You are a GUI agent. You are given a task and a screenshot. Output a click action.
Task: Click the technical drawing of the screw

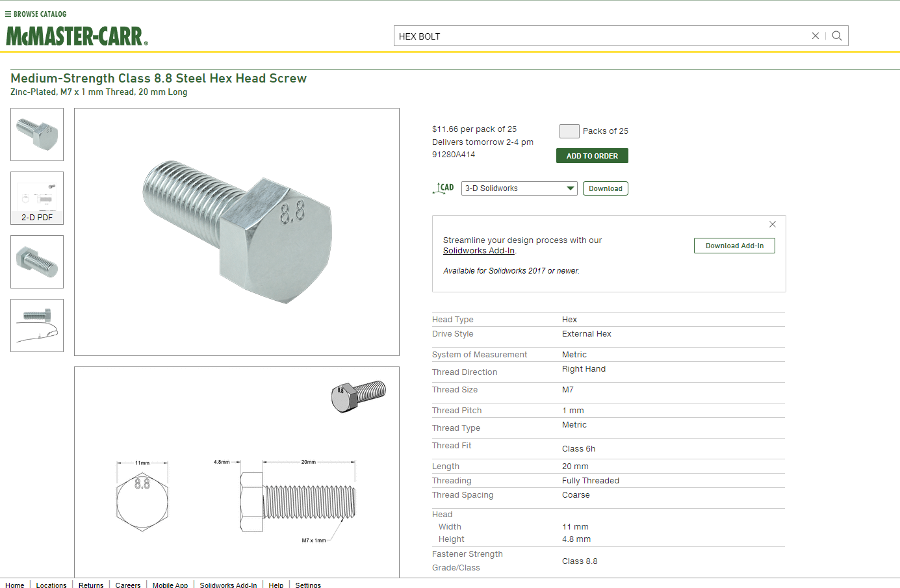pos(237,472)
